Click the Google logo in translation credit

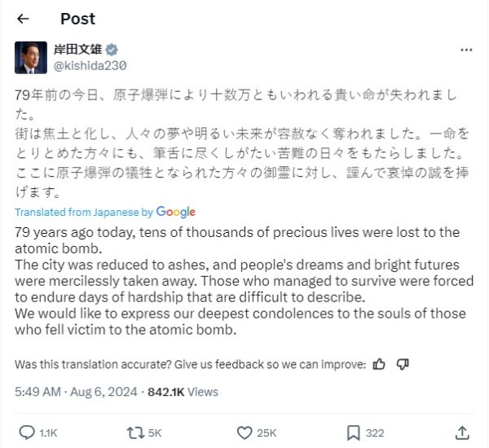[176, 212]
